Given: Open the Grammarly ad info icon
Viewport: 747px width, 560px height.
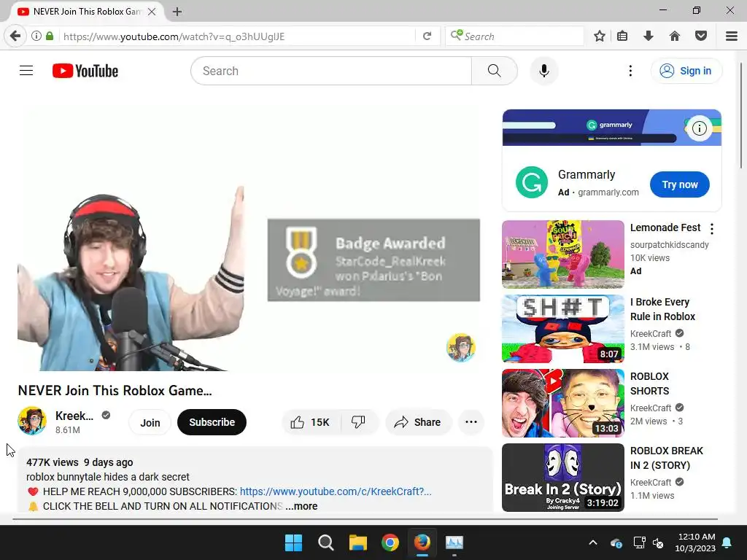Looking at the screenshot, I should point(699,128).
